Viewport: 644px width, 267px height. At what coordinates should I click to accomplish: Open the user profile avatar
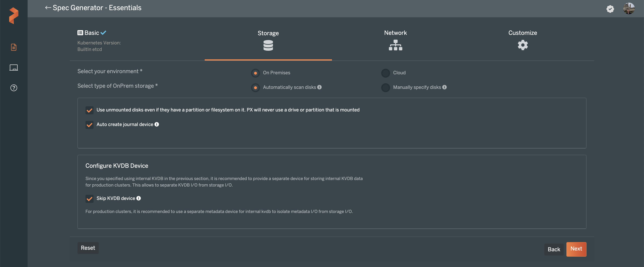click(629, 8)
